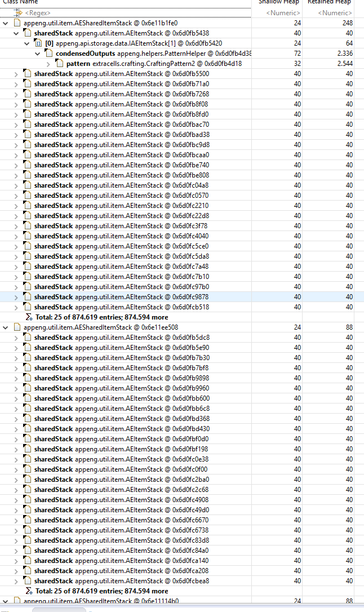Click icon of pattern CraftingPattern2 row
Screen dimensions: 364x612
click(x=59, y=63)
